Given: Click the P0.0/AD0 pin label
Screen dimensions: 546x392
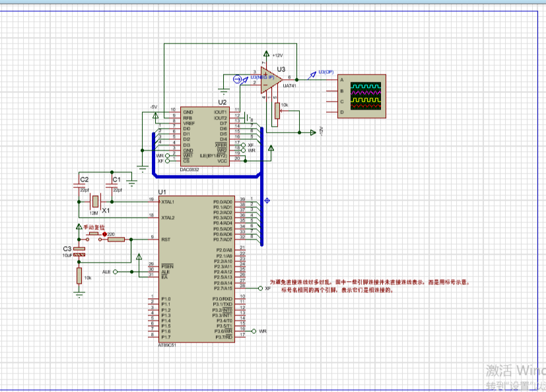Looking at the screenshot, I should pyautogui.click(x=223, y=202).
